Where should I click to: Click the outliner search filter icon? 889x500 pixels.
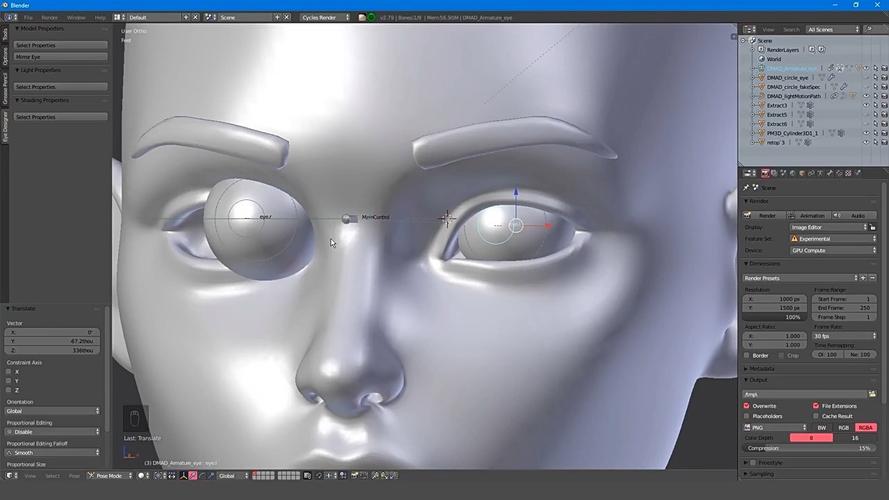pyautogui.click(x=869, y=29)
